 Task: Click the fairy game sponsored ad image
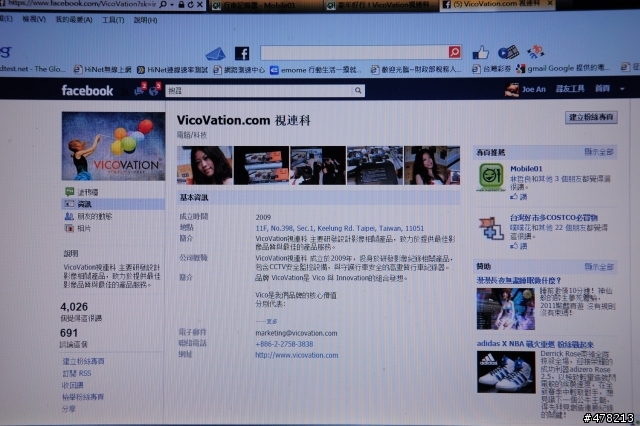505,308
